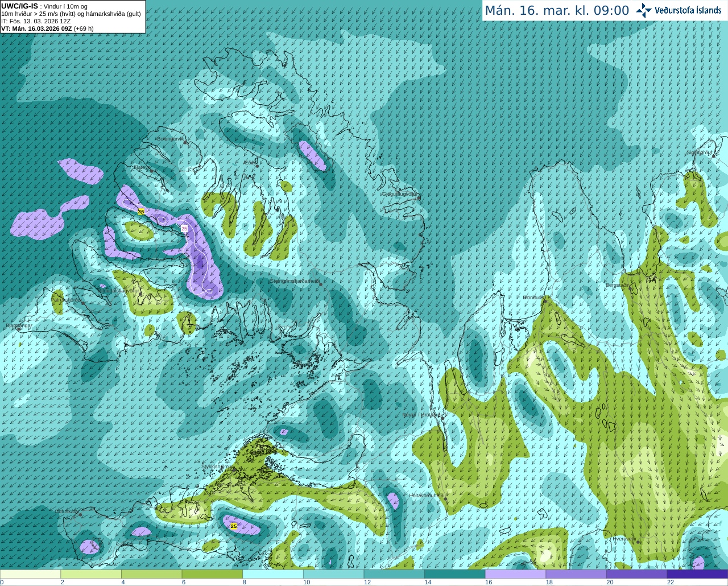Viewport: 728px width, 586px height.
Task: Click the scale label 22
Action: 671,582
